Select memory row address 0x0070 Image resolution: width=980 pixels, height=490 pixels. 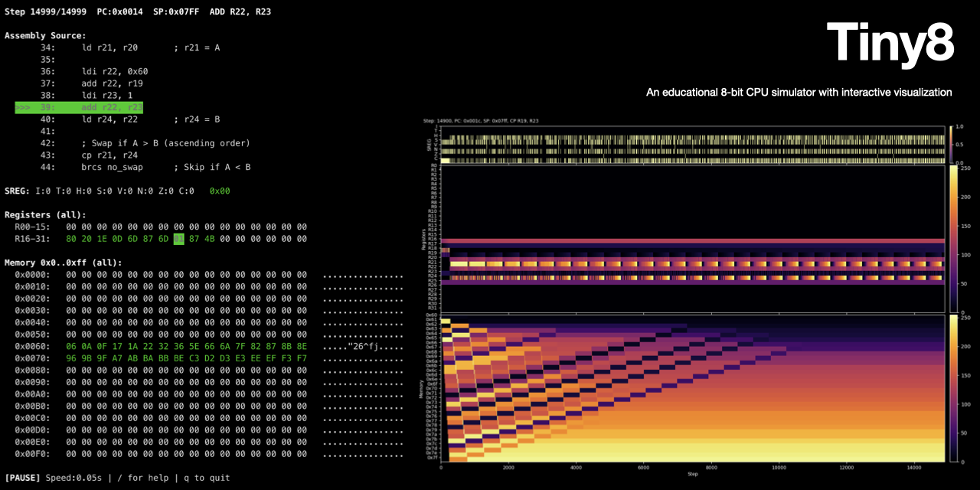32,358
